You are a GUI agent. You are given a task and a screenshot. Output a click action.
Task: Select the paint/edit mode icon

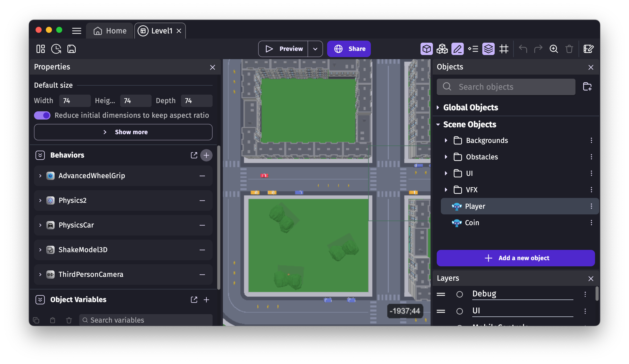click(458, 49)
